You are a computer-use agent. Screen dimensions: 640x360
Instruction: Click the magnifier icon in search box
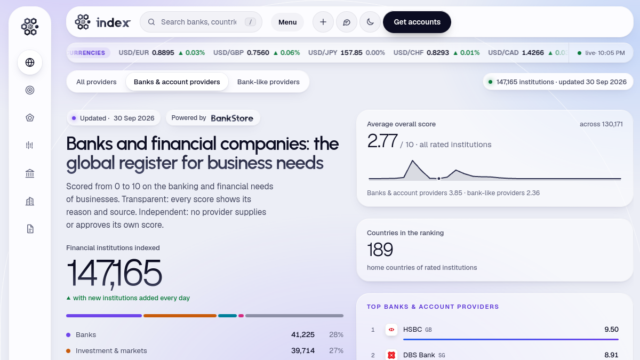pyautogui.click(x=151, y=22)
